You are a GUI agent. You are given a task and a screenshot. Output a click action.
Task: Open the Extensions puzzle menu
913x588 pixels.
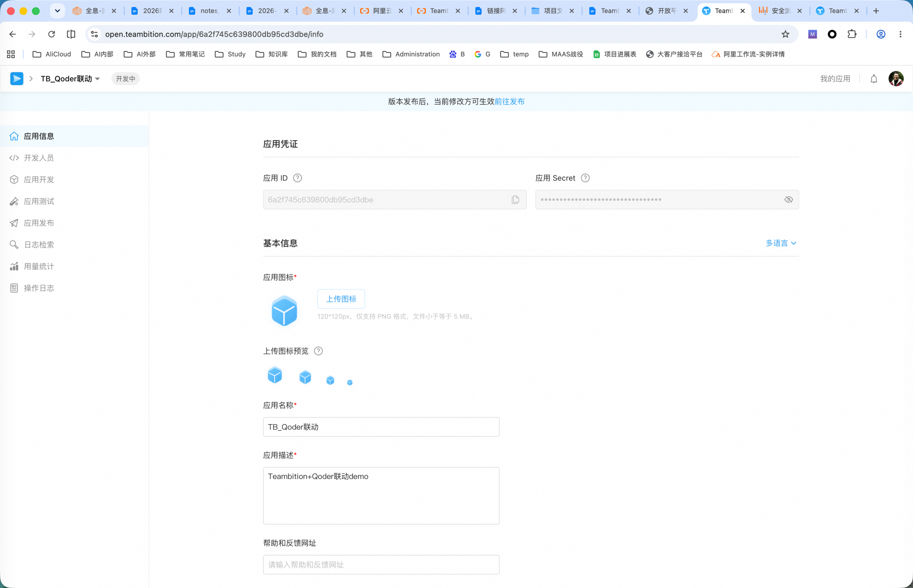pos(852,34)
